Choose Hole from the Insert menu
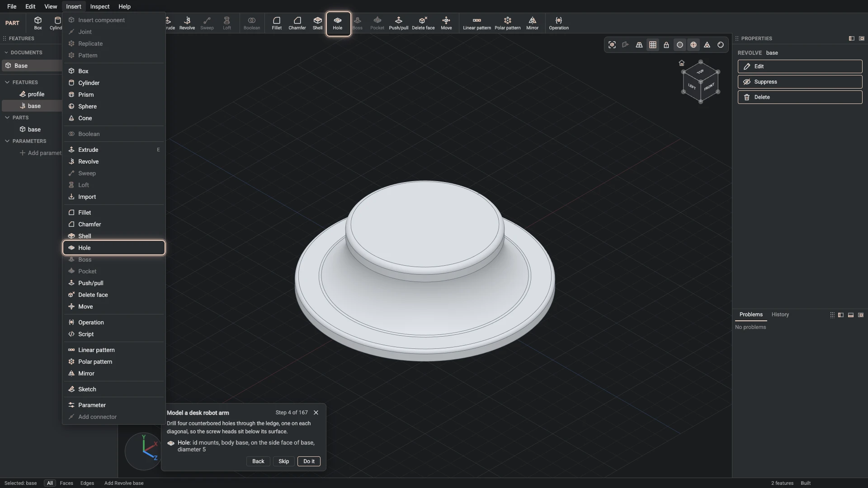868x488 pixels. (x=114, y=248)
